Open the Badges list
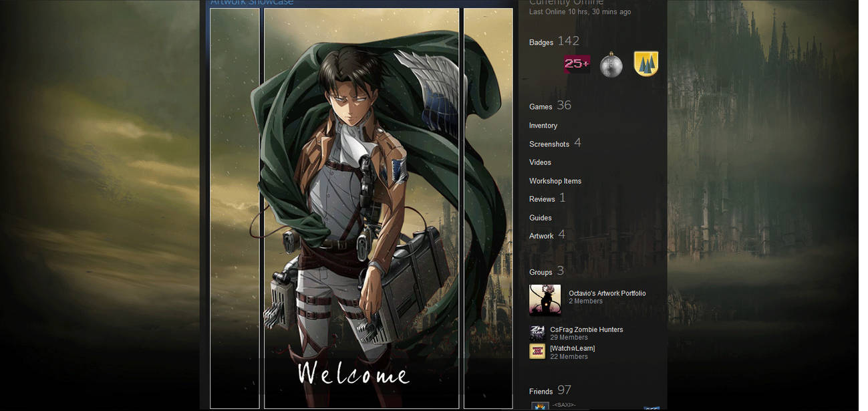This screenshot has width=868, height=411. [x=541, y=43]
